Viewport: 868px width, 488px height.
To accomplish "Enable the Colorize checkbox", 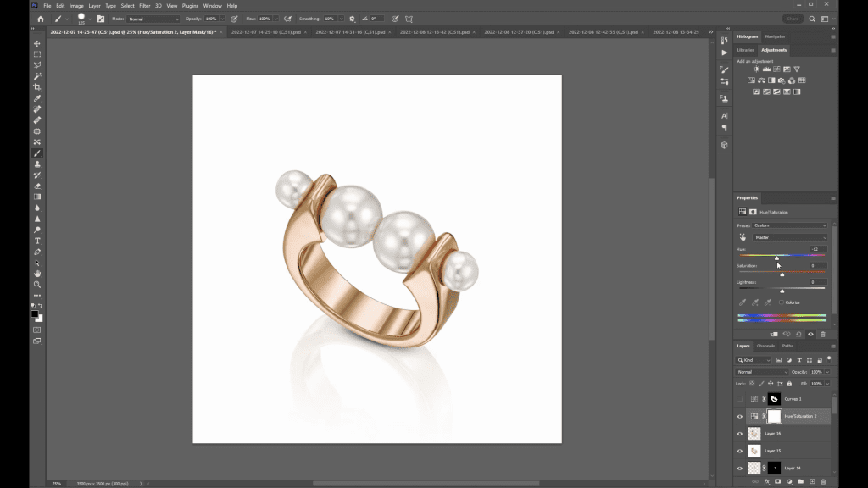I will 782,302.
